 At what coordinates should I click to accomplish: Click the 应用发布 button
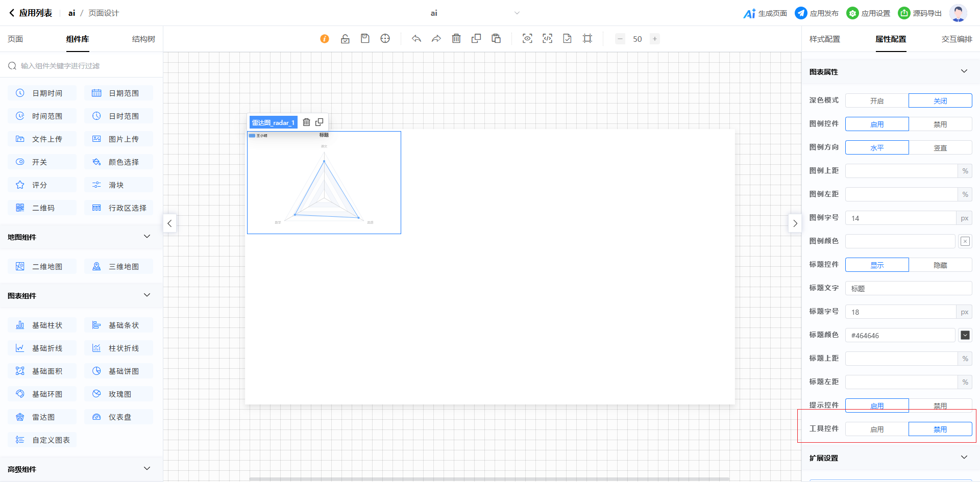[817, 13]
